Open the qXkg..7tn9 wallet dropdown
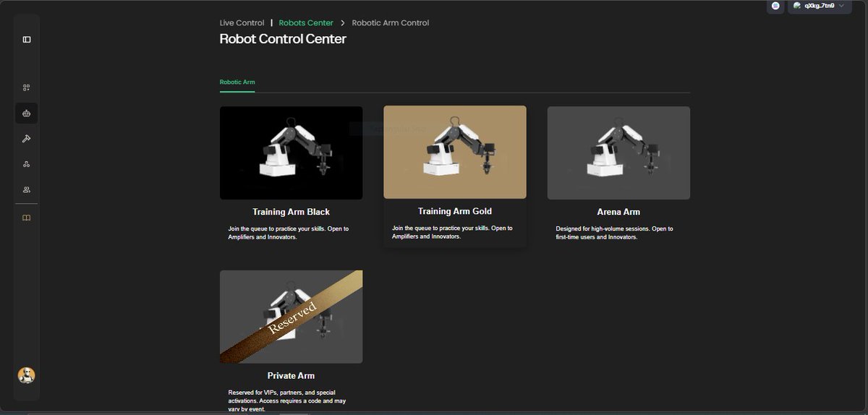868x415 pixels. (x=820, y=6)
